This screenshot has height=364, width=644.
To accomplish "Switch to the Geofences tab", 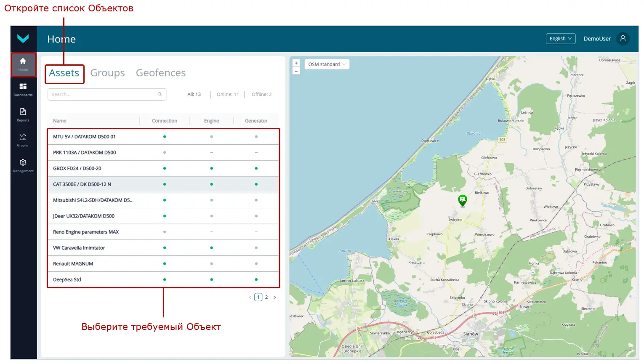I will (x=161, y=73).
